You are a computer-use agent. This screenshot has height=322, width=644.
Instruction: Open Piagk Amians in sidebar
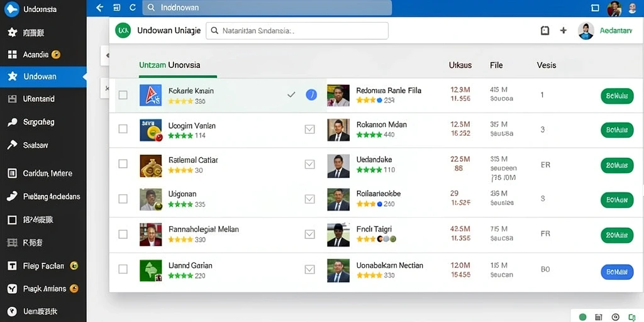coord(43,289)
